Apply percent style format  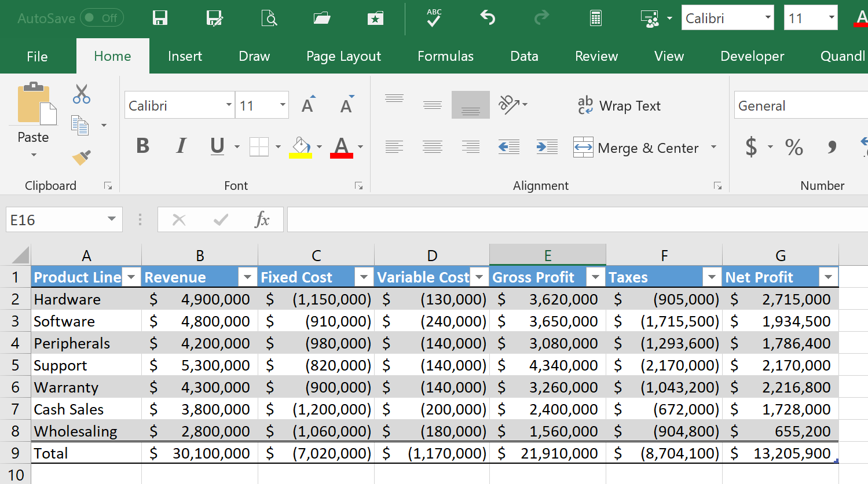[x=794, y=147]
